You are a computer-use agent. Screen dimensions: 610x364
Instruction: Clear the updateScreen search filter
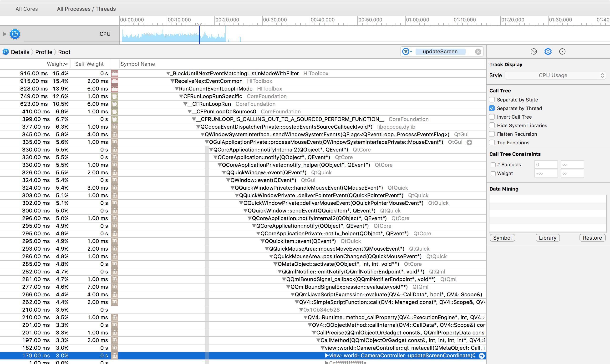point(478,51)
